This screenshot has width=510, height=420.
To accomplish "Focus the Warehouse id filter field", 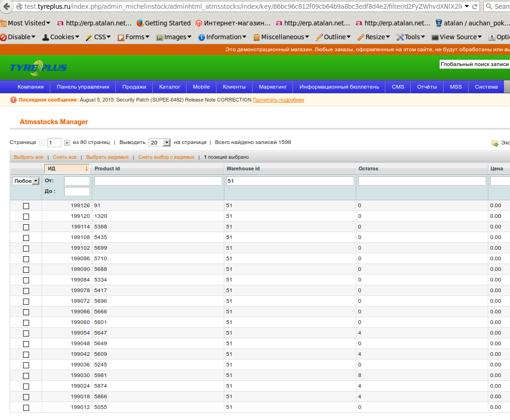I will (290, 181).
